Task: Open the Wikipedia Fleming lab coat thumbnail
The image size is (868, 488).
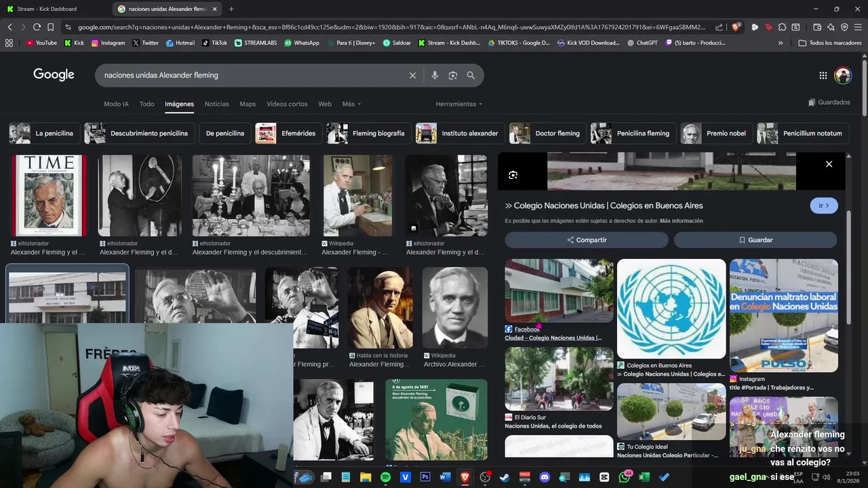Action: tap(357, 196)
